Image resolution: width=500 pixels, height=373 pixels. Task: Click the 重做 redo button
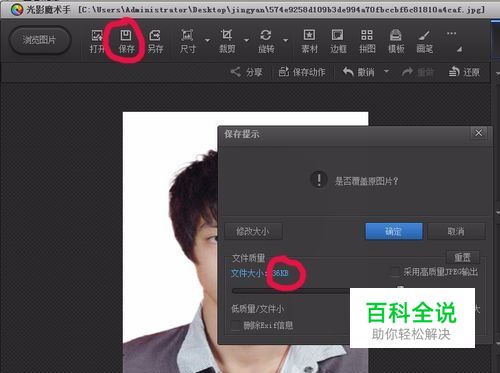click(x=418, y=72)
